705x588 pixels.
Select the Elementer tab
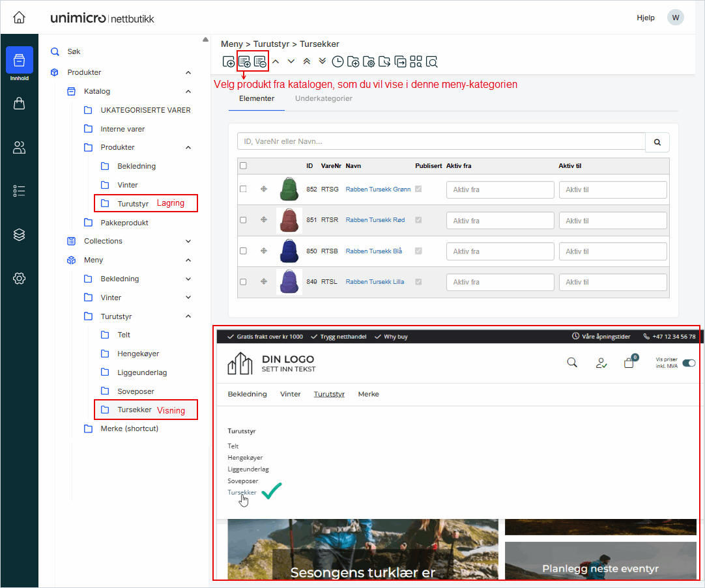click(257, 99)
